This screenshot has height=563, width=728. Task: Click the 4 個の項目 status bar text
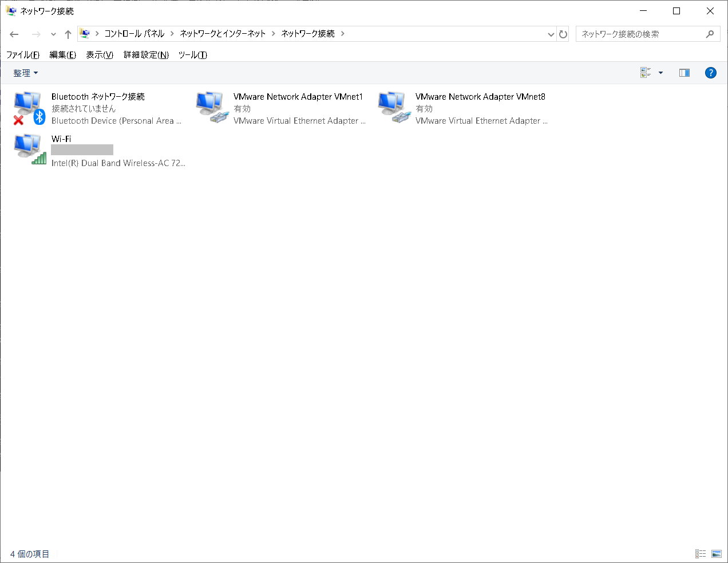(30, 554)
